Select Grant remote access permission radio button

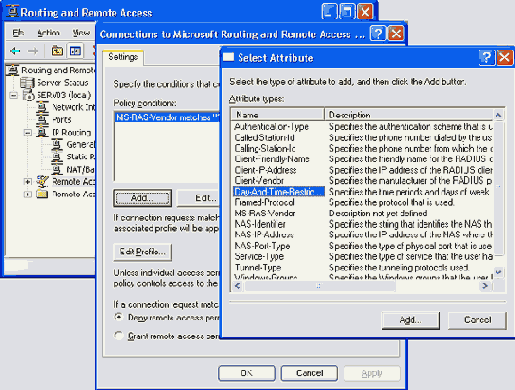pyautogui.click(x=119, y=335)
